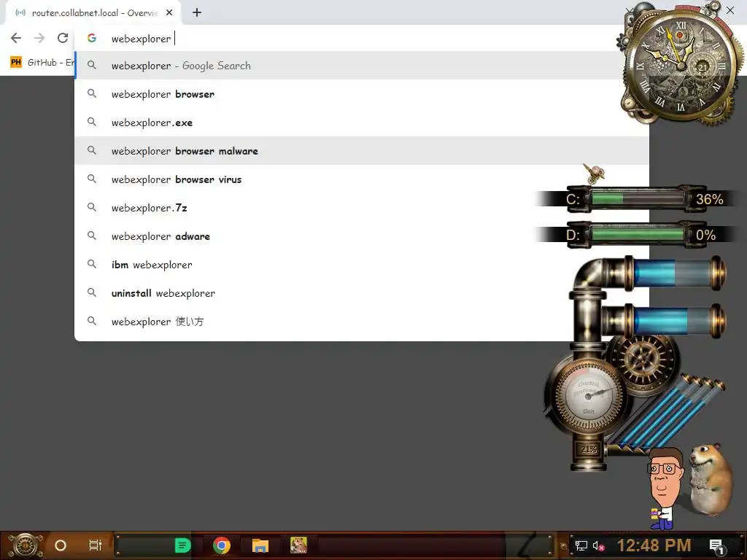Screen dimensions: 747x560
Task: Click the PH favicon of the GitHub bookmark
Action: pos(16,63)
